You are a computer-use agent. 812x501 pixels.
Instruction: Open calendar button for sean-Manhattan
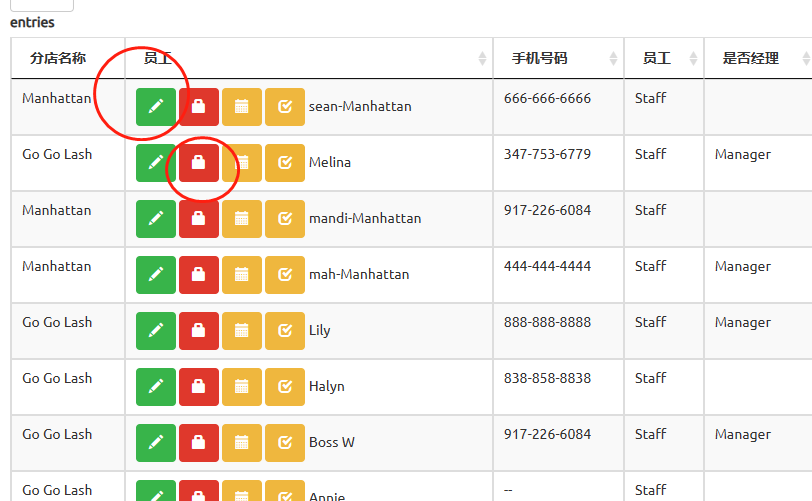pos(242,107)
